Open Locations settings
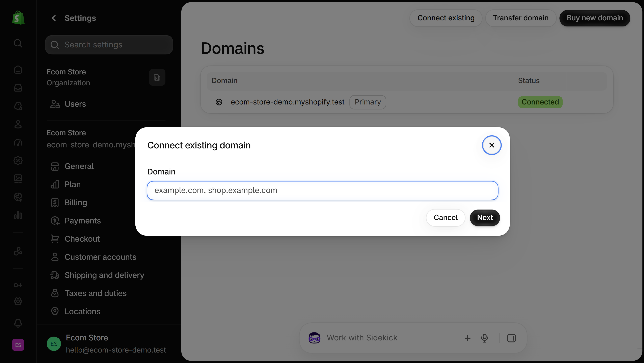This screenshot has height=363, width=644. coord(106,311)
